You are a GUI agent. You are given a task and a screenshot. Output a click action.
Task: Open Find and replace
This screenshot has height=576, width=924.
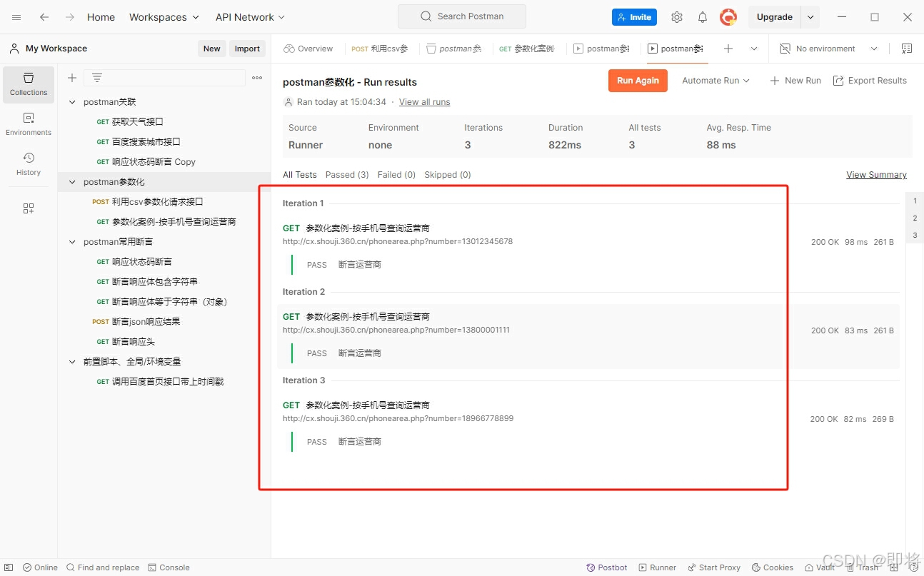pos(103,567)
